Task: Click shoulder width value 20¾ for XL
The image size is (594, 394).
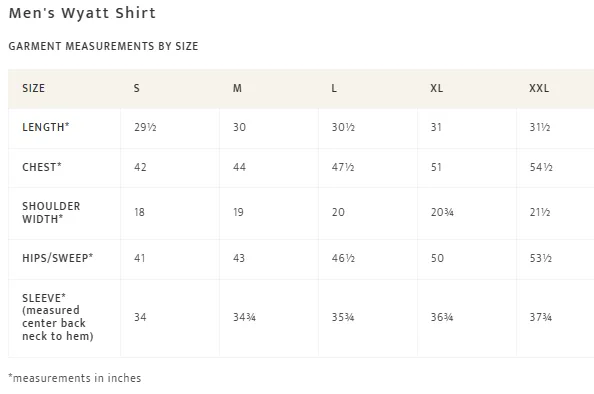Action: [x=442, y=212]
